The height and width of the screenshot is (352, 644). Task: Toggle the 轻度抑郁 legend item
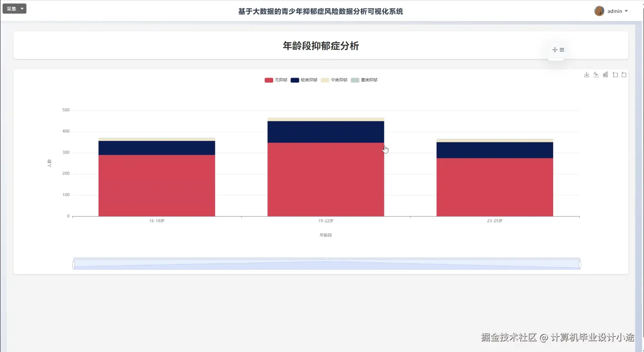[303, 80]
